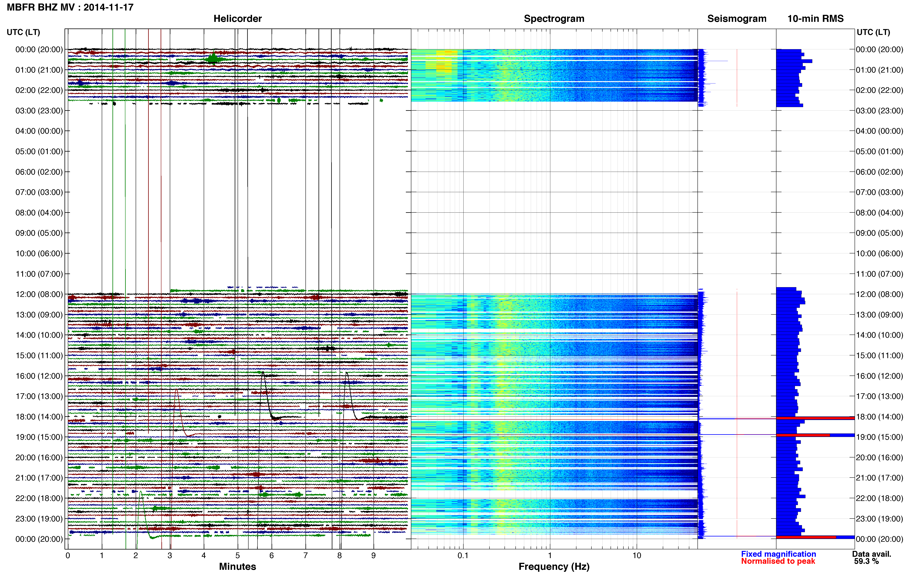The image size is (924, 578).
Task: Click the '59.3 %' availability value
Action: pyautogui.click(x=866, y=561)
